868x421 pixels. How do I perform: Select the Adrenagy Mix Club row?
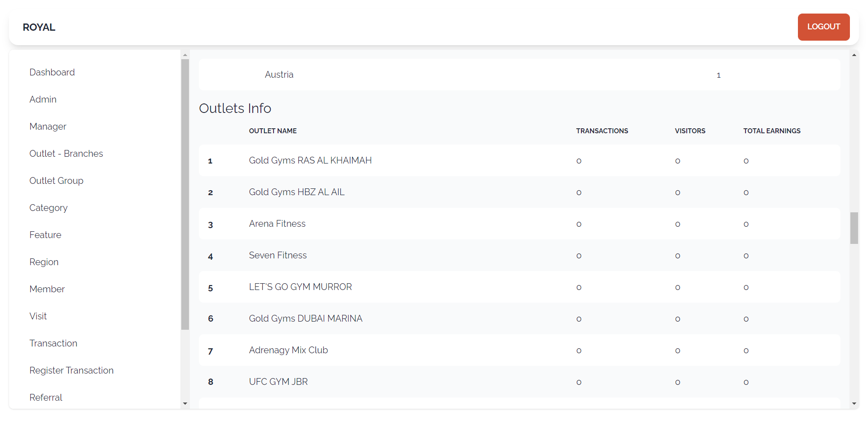pyautogui.click(x=519, y=350)
